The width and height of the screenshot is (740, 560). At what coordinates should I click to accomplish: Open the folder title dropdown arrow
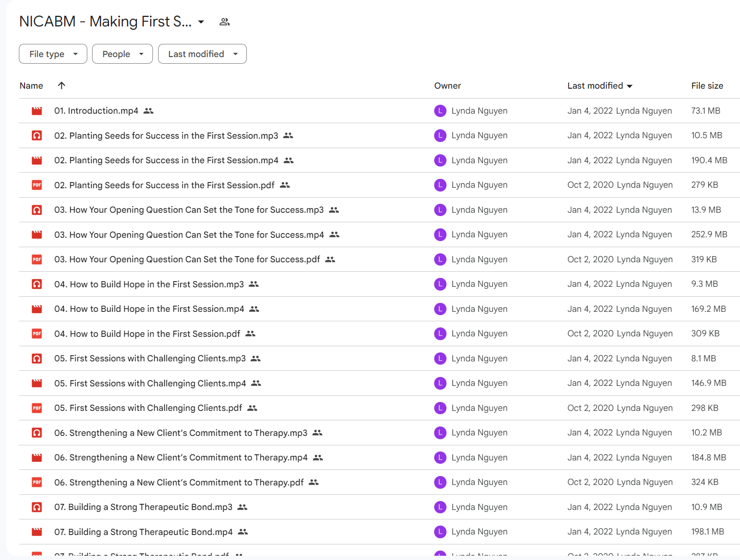pyautogui.click(x=201, y=22)
